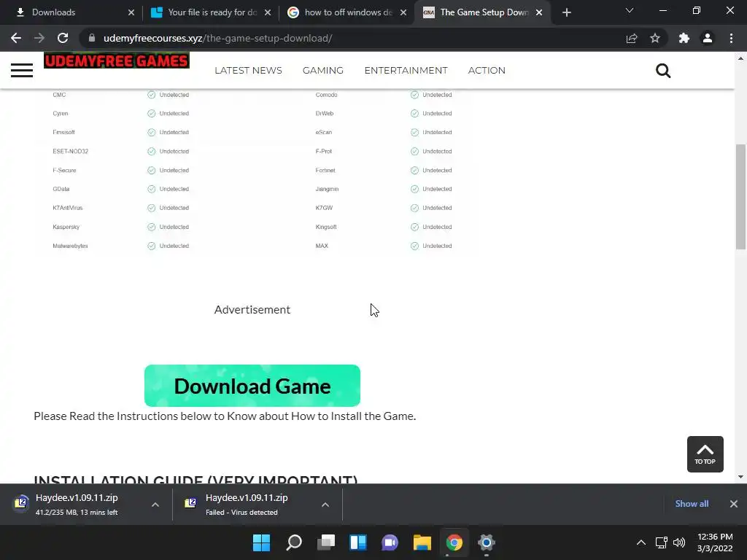This screenshot has width=747, height=560.
Task: Click the padlock site info icon
Action: click(92, 38)
